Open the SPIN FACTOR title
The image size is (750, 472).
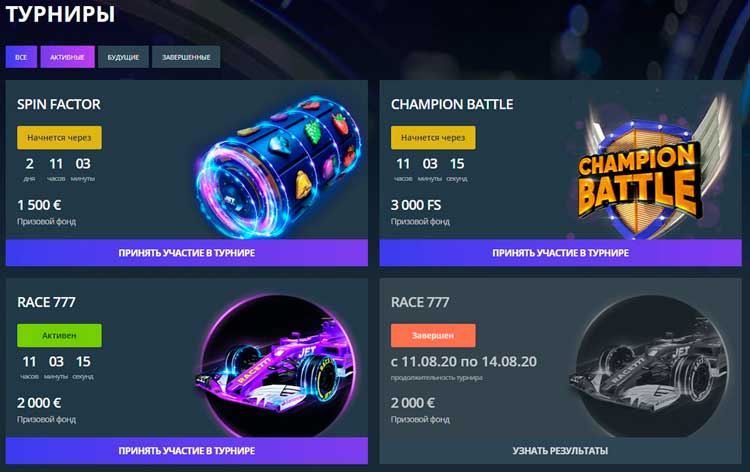(59, 104)
